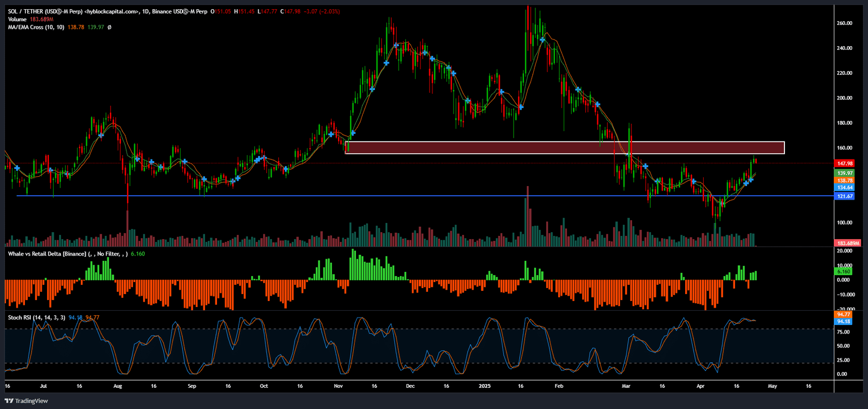Select the Volume indicator legend
This screenshot has height=409, width=868.
point(17,20)
